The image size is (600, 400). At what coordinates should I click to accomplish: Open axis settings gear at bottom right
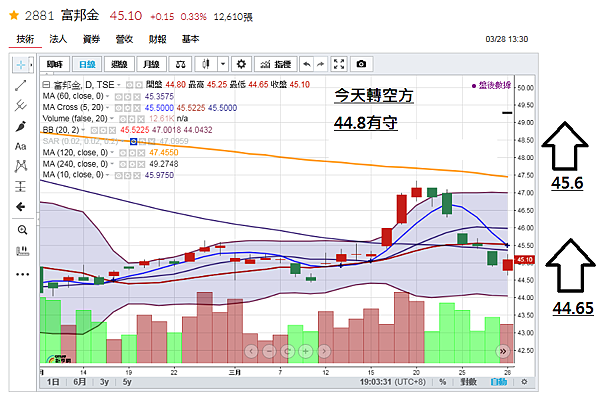pos(524,382)
